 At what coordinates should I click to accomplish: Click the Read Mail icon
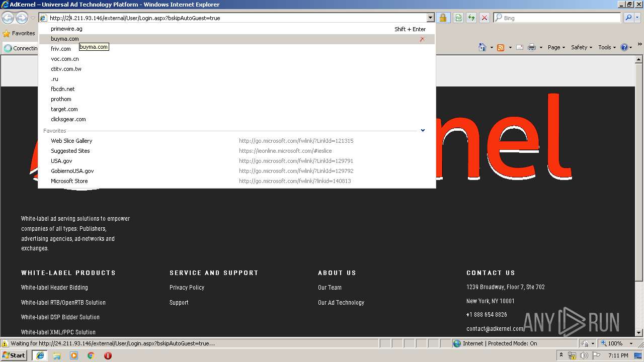tap(520, 47)
